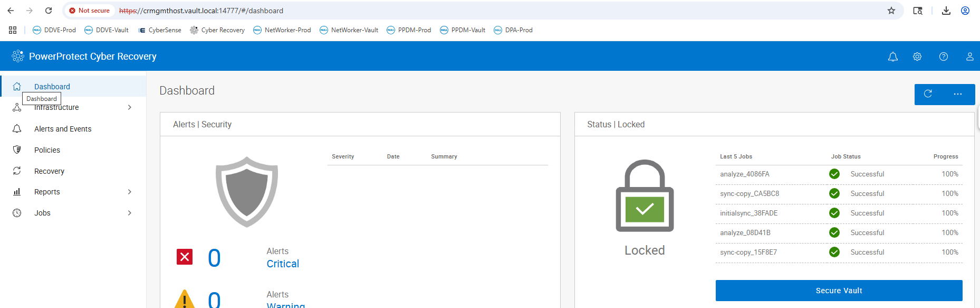
Task: Open the user account icon in the header
Action: (x=970, y=57)
